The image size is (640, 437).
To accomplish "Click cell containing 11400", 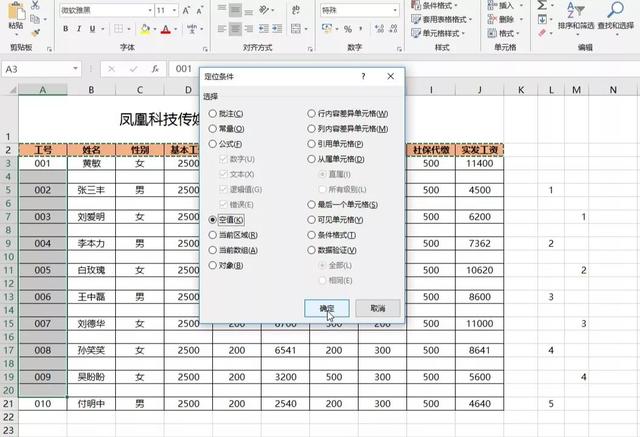I will 480,164.
